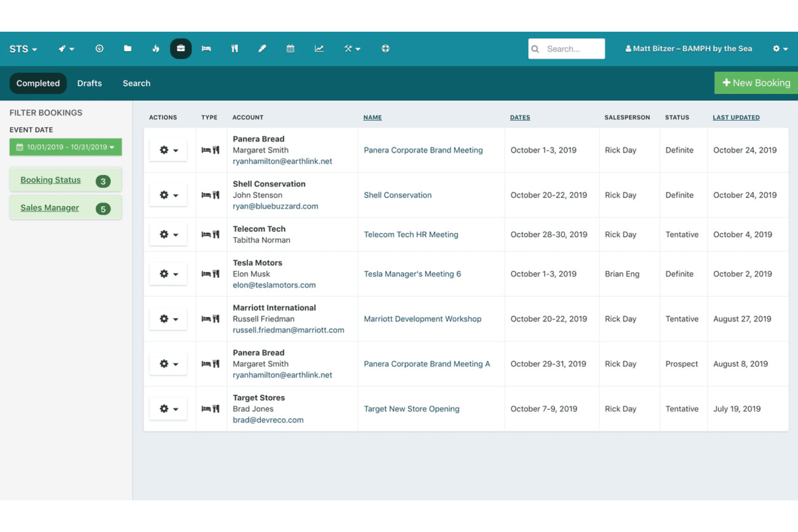Open the folder icon in the top navigation

(x=128, y=49)
